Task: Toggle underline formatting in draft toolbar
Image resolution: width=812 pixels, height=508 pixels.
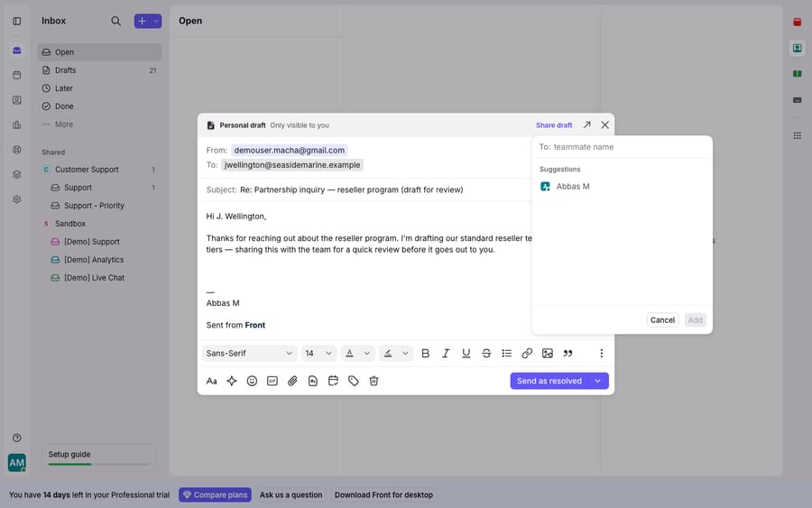Action: (x=466, y=353)
